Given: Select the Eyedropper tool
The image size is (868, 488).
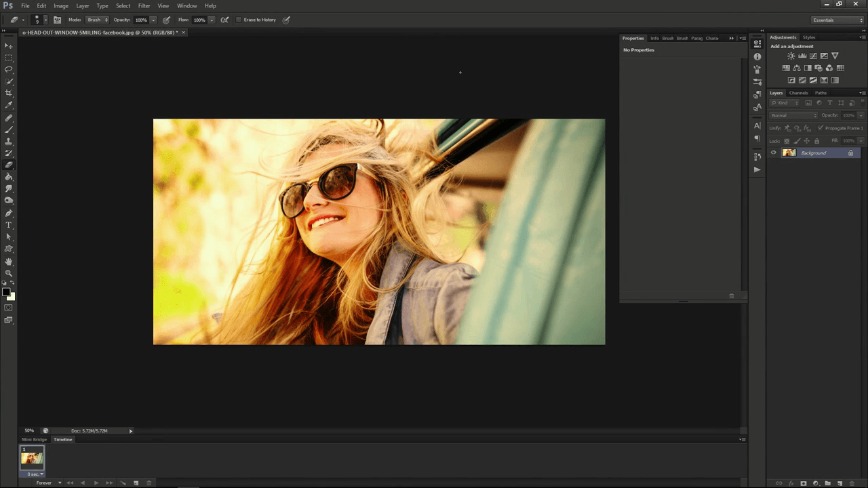Looking at the screenshot, I should pos(9,105).
